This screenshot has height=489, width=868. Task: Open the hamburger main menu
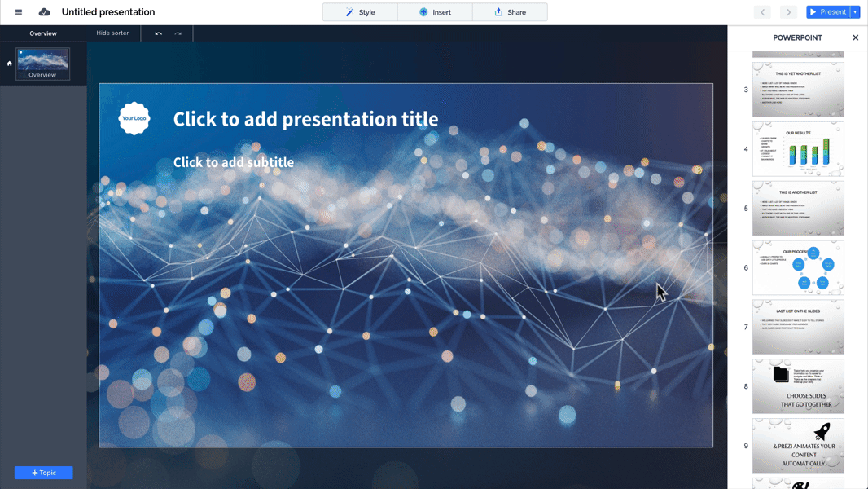click(18, 11)
